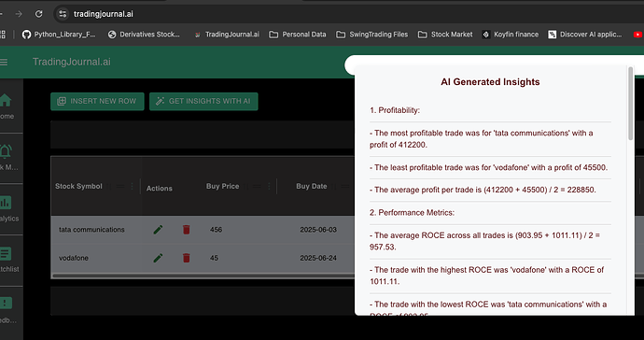Open Stock Symbol column options menu

[x=132, y=187]
